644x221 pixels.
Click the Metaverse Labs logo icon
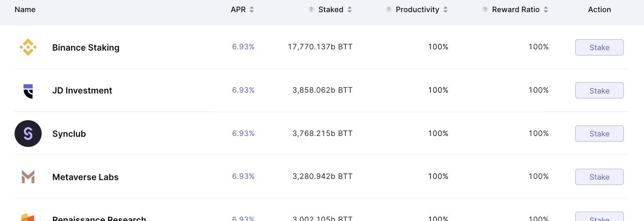(28, 177)
